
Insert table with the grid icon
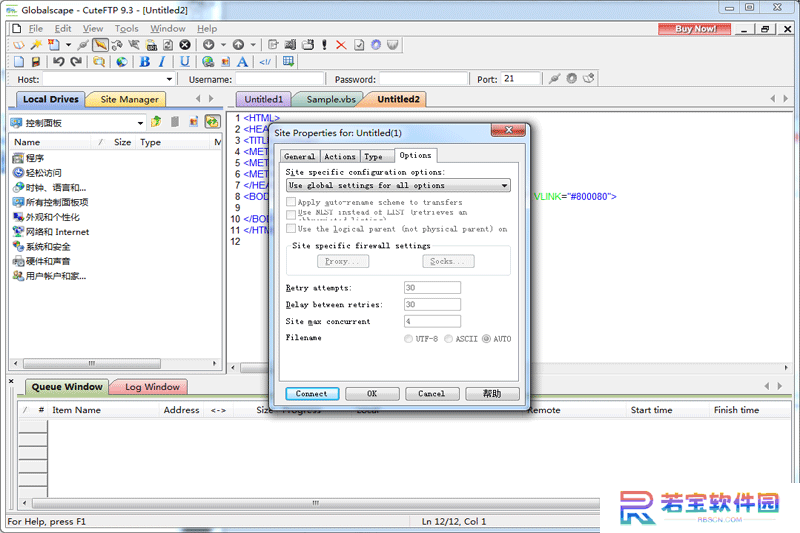pyautogui.click(x=288, y=62)
